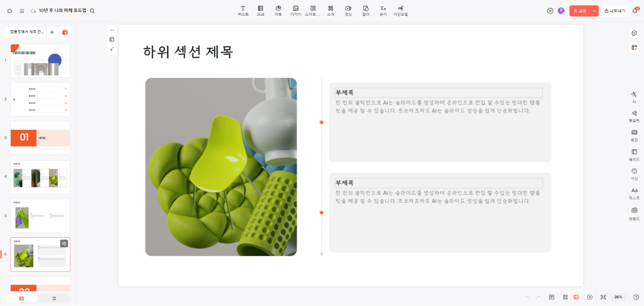Click the slide title 하위 섹션 제목

tap(188, 52)
